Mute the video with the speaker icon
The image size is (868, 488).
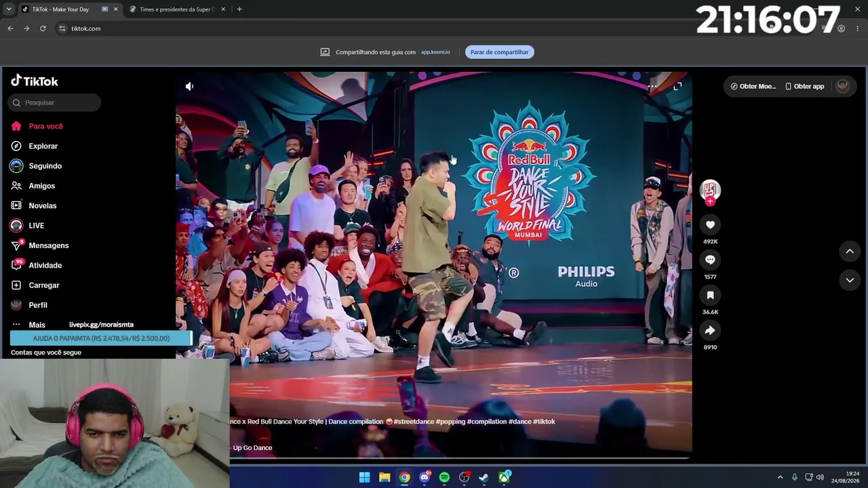point(189,86)
